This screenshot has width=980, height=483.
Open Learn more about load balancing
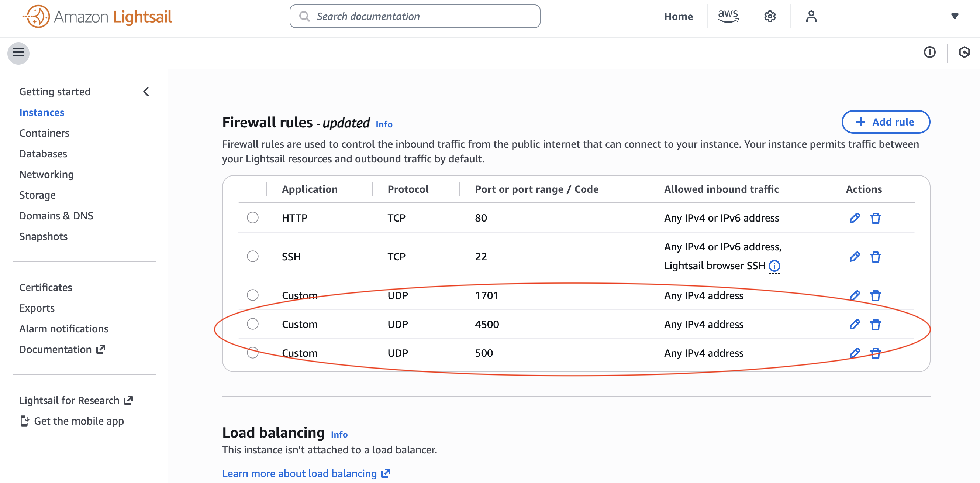point(306,473)
